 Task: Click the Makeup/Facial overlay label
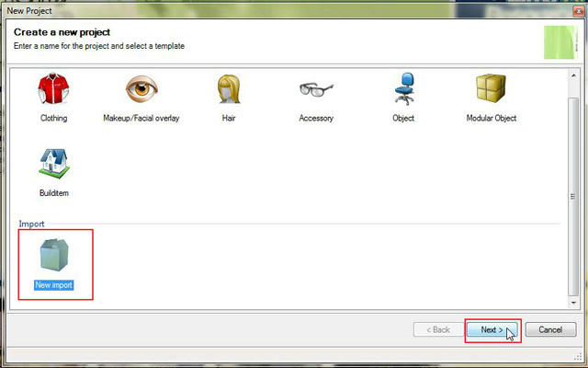pos(141,118)
